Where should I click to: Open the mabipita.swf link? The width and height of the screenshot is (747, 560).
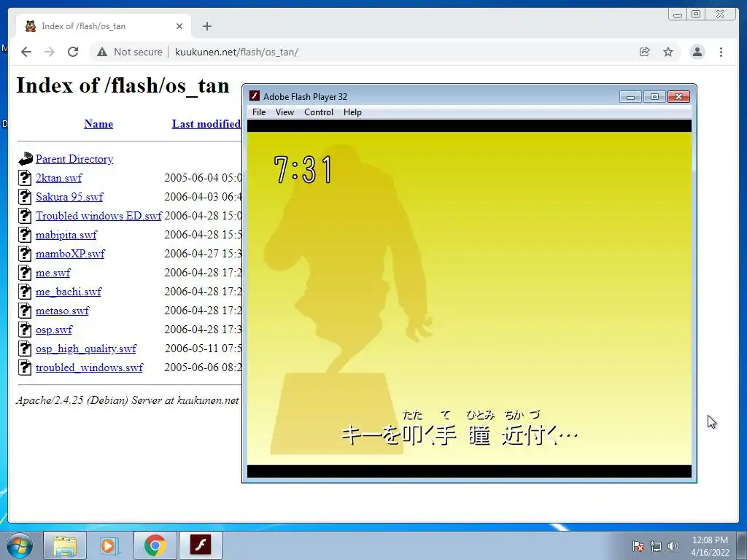66,235
